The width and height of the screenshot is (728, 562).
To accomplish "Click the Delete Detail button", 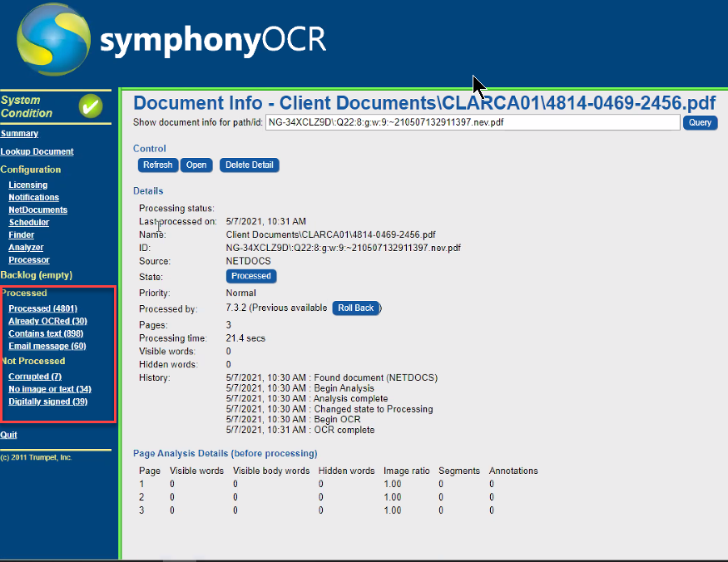I will pos(250,165).
